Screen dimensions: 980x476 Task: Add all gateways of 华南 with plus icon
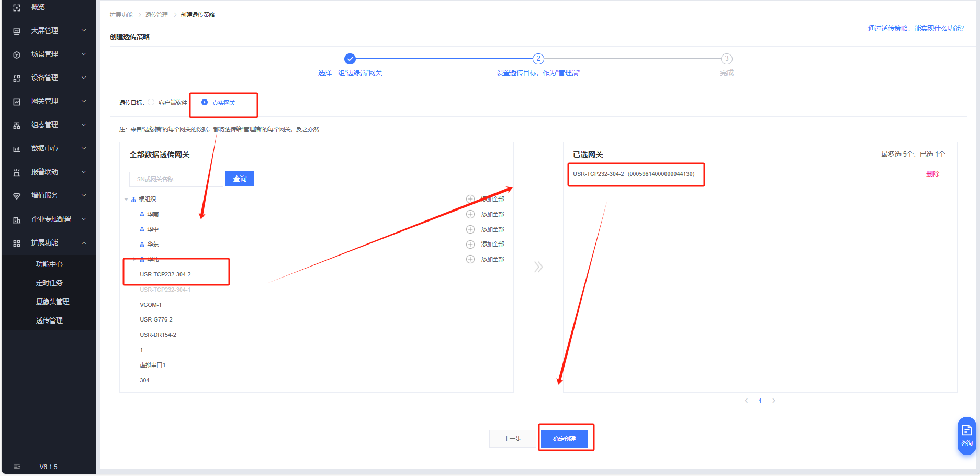click(x=470, y=214)
